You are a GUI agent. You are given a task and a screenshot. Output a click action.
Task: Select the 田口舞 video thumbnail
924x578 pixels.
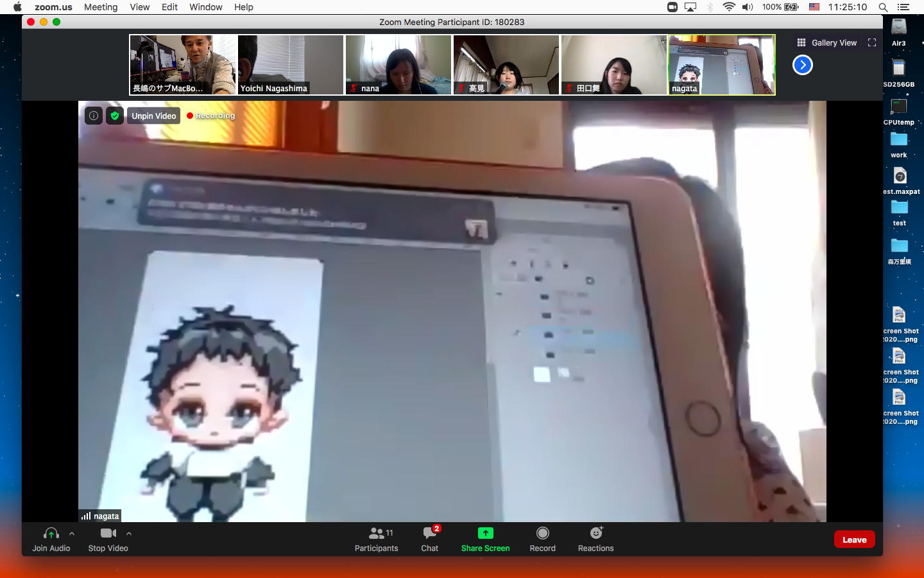(614, 65)
